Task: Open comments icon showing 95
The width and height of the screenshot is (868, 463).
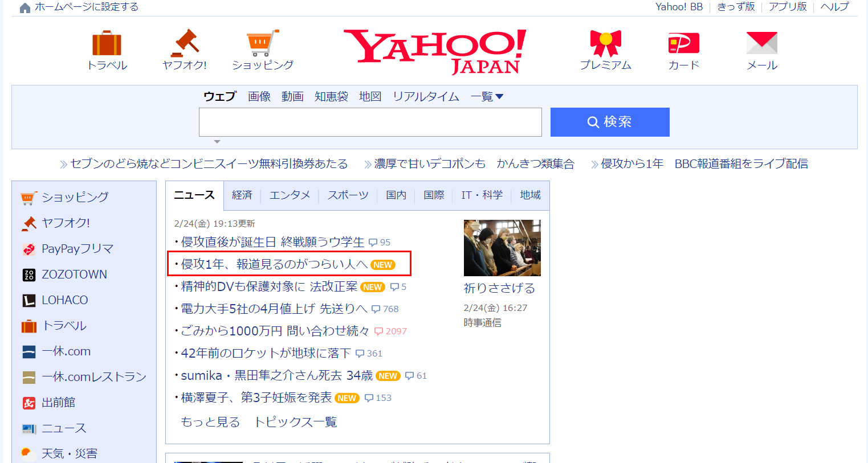Action: pos(373,243)
